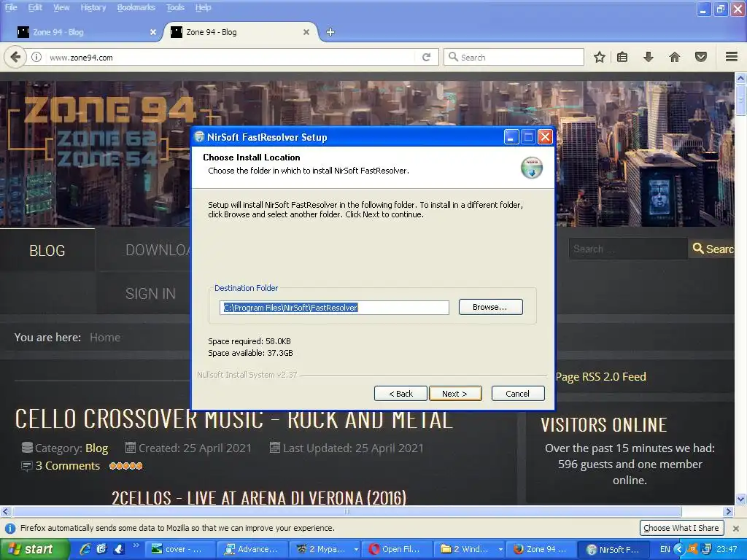Open the Browse... folder dialog
Image resolution: width=747 pixels, height=560 pixels.
click(x=490, y=307)
